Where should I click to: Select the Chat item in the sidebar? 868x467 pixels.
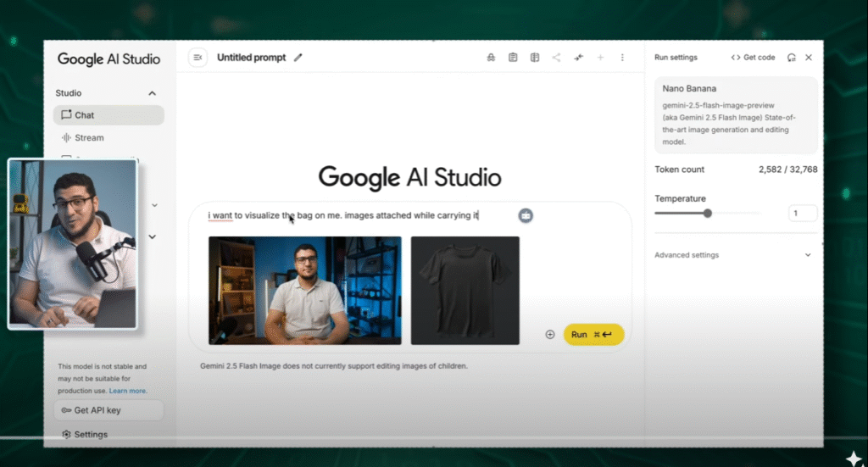click(x=108, y=115)
